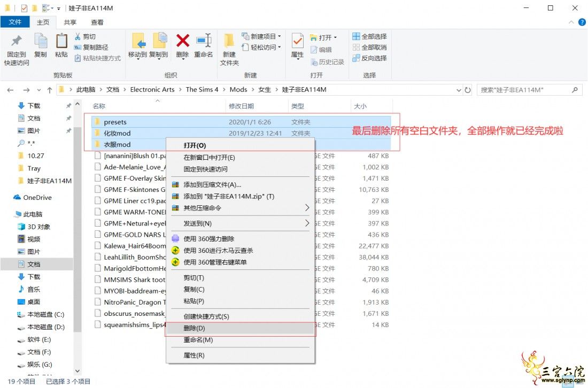Click Select none in the ribbon
This screenshot has height=388, width=588.
click(369, 47)
